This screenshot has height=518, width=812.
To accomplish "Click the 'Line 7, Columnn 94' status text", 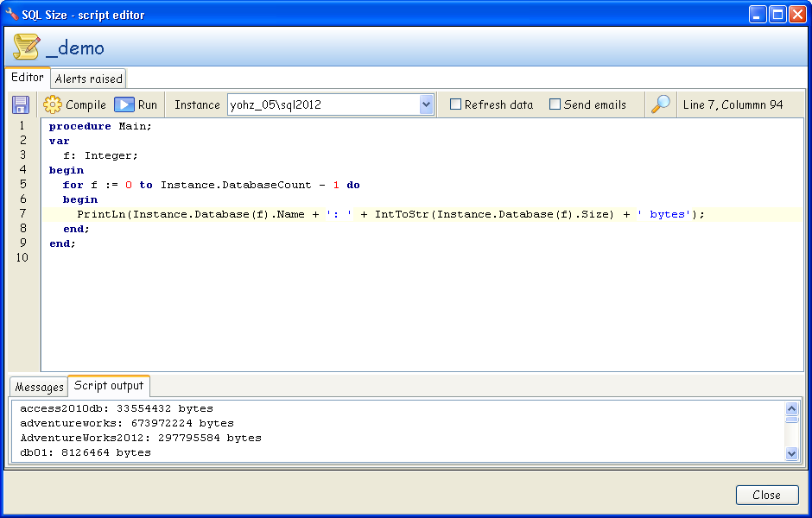I will coord(733,104).
